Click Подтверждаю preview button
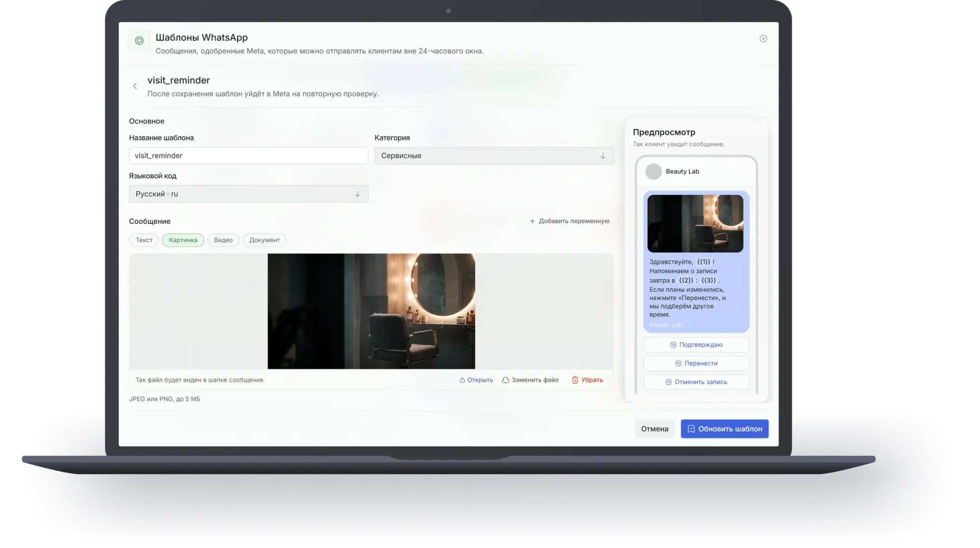The height and width of the screenshot is (548, 980). 696,345
